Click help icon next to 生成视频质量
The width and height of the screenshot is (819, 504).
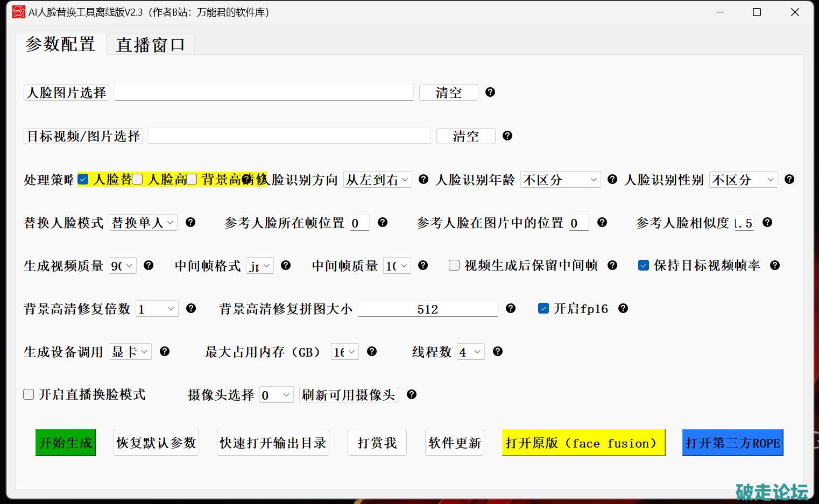(149, 266)
